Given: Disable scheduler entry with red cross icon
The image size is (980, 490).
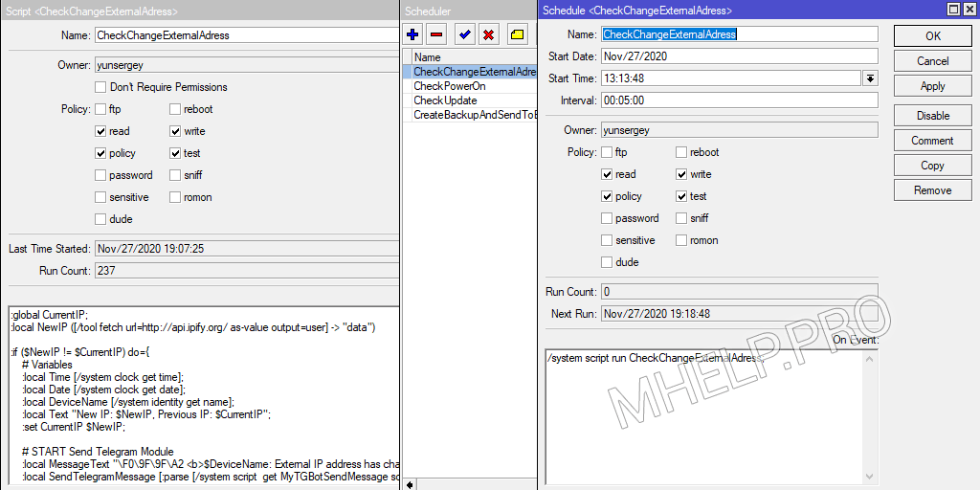Looking at the screenshot, I should [489, 35].
